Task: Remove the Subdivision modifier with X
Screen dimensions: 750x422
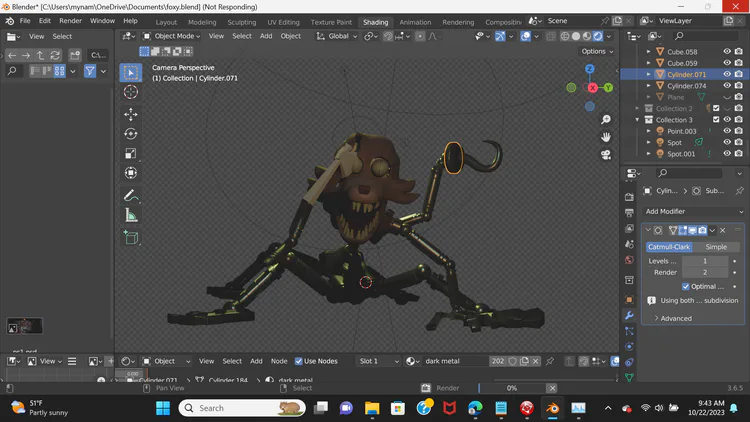Action: (723, 231)
